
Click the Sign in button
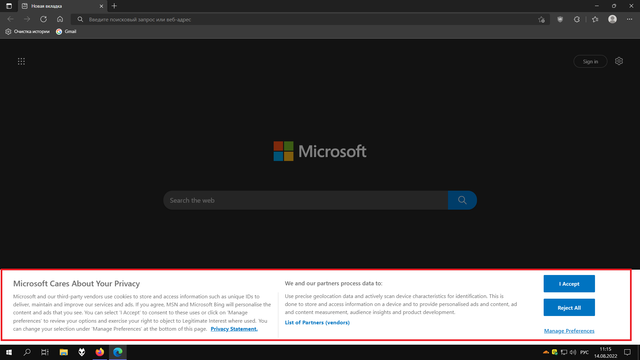tap(590, 62)
